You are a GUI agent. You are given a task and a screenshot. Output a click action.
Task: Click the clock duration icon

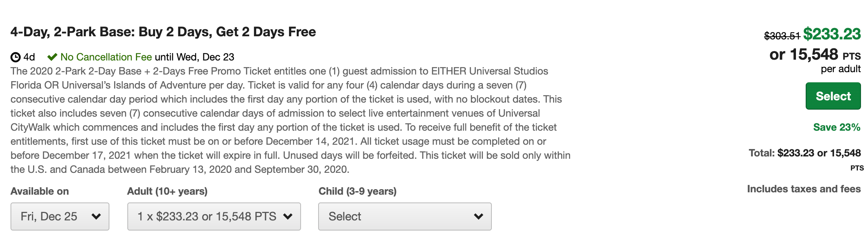pyautogui.click(x=16, y=57)
